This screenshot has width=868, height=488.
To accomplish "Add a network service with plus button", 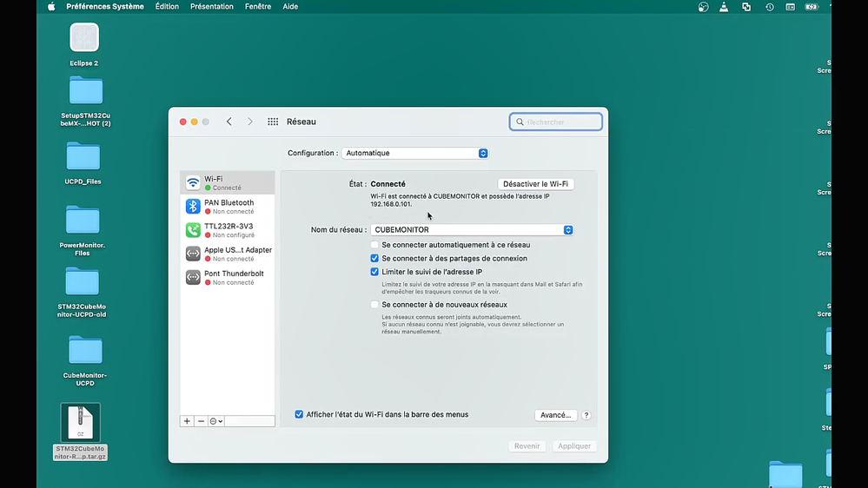I will (x=187, y=421).
